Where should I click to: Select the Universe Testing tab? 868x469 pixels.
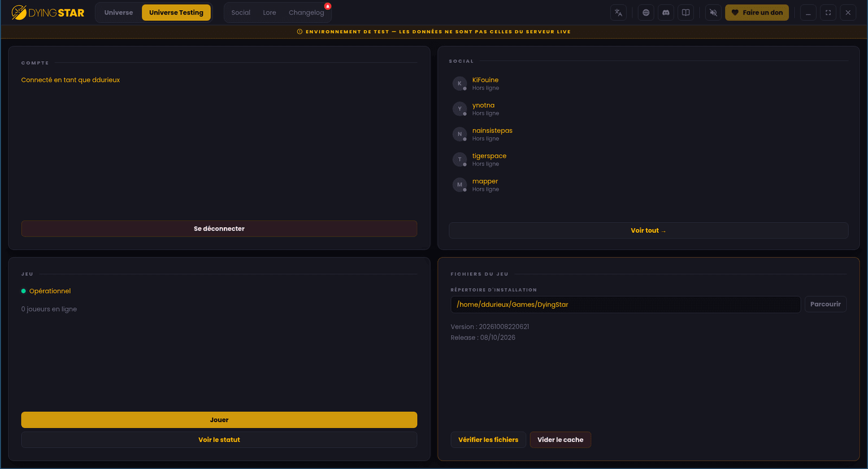[176, 12]
